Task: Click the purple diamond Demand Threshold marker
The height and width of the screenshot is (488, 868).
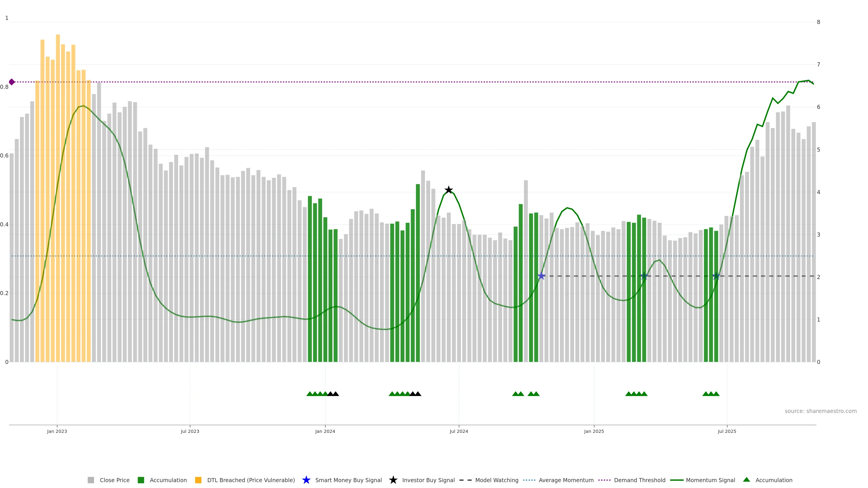Action: (x=12, y=82)
